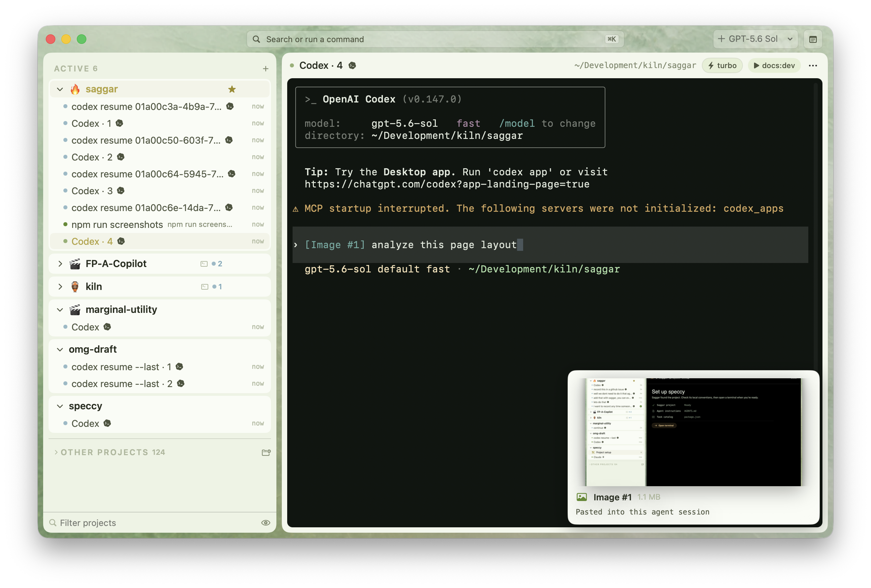871x588 pixels.
Task: Select session codex resume 01a00c50-603f-7...
Action: pos(159,140)
